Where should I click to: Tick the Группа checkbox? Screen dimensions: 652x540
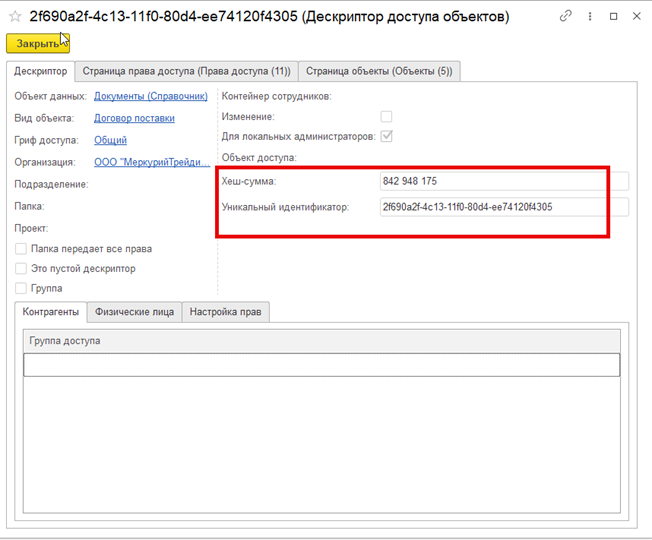pos(21,289)
